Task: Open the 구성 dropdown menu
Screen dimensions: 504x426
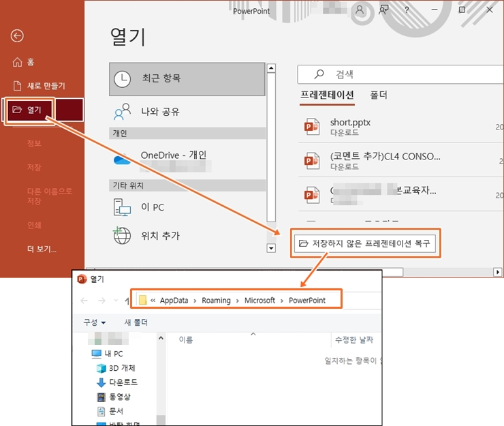Action: 94,322
